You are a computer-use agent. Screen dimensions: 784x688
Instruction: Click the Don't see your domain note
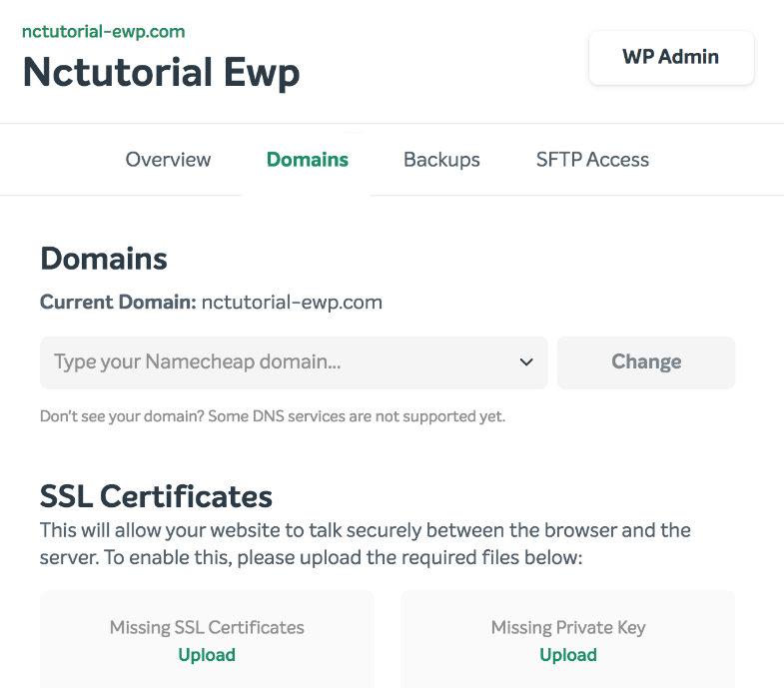273,416
